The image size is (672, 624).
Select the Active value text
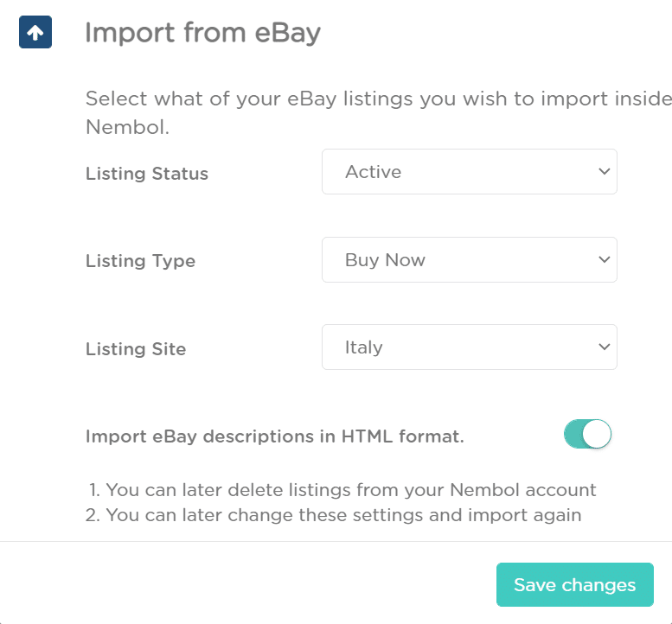pos(374,172)
